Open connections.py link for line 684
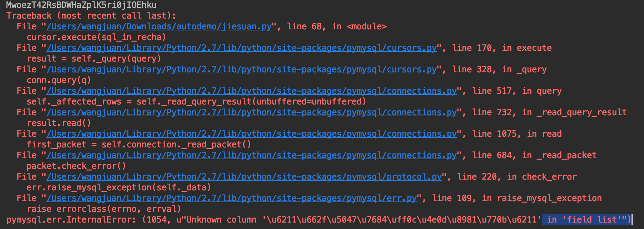The width and height of the screenshot is (644, 229). pyautogui.click(x=252, y=155)
